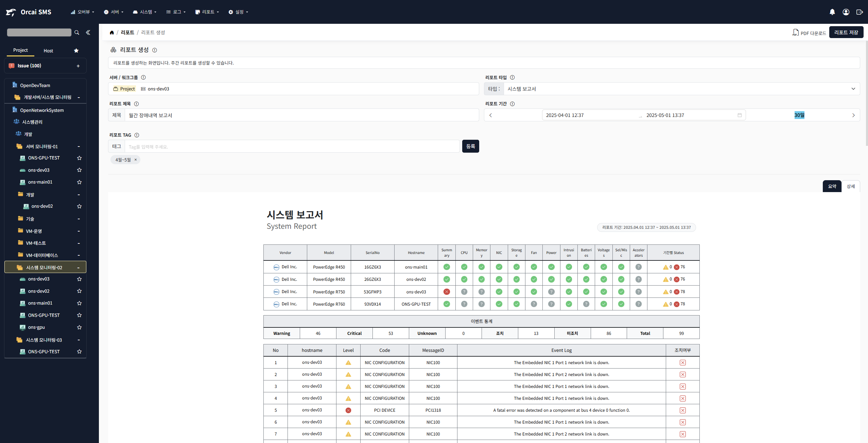This screenshot has height=443, width=868.
Task: Click the page vertical scrollbar
Action: coord(866,93)
